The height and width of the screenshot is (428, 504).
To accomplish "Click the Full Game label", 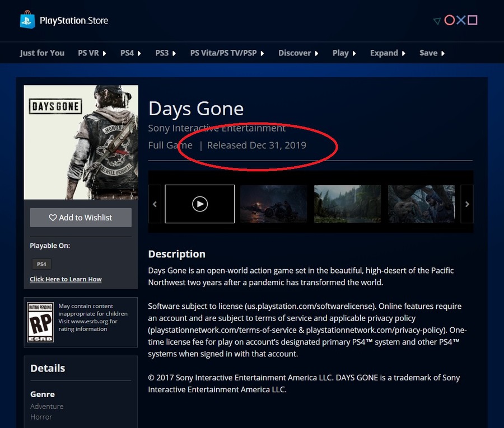I will pyautogui.click(x=170, y=145).
